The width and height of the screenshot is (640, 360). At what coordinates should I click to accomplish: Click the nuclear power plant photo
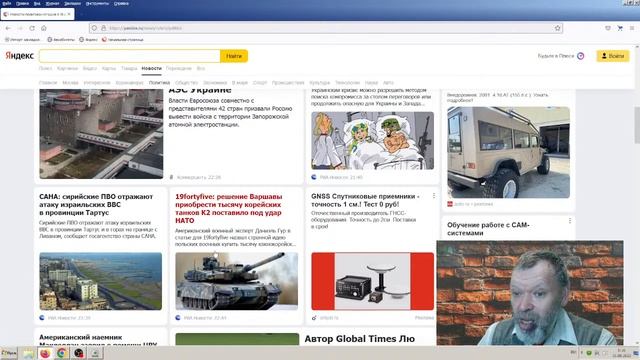pos(101,134)
